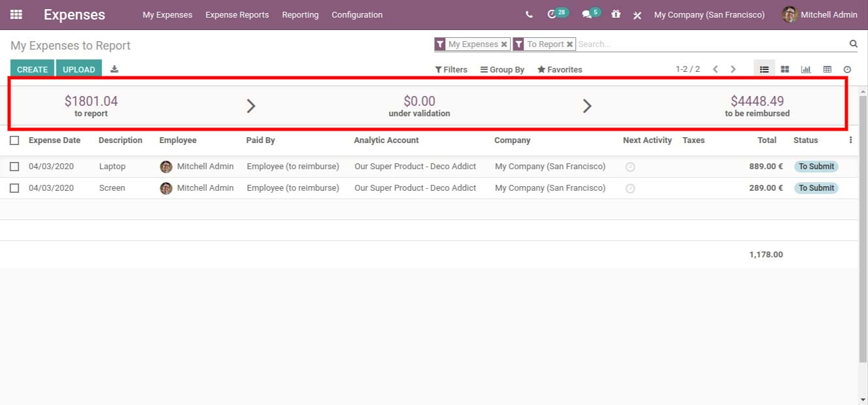Open the activities clock icon with badge 28

pos(552,14)
